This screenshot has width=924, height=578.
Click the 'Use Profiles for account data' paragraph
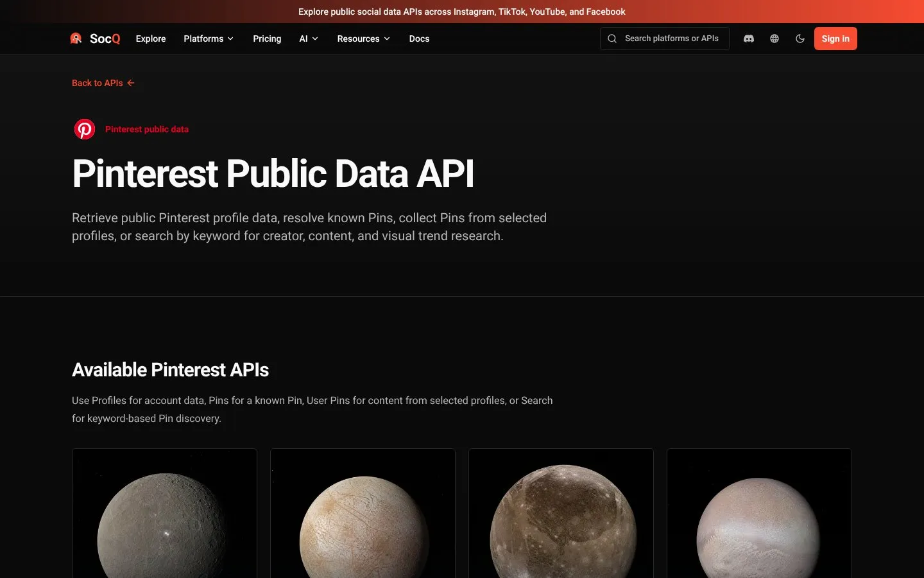(x=312, y=409)
